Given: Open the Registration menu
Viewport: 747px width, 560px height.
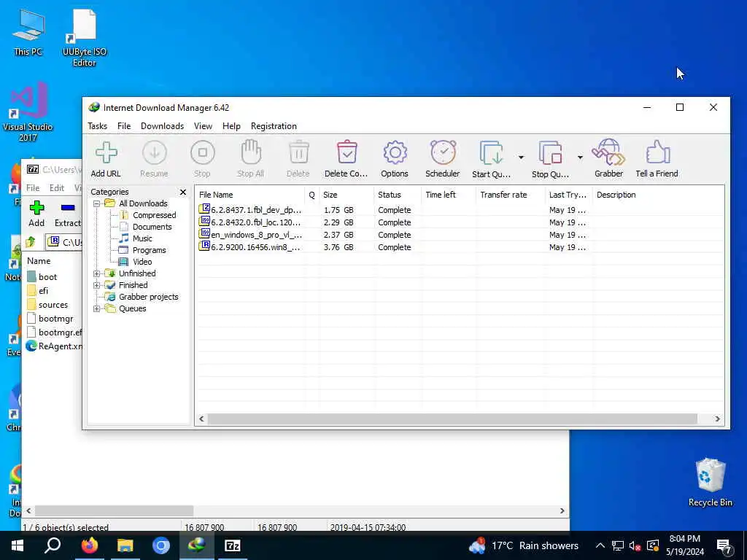Looking at the screenshot, I should 274,126.
